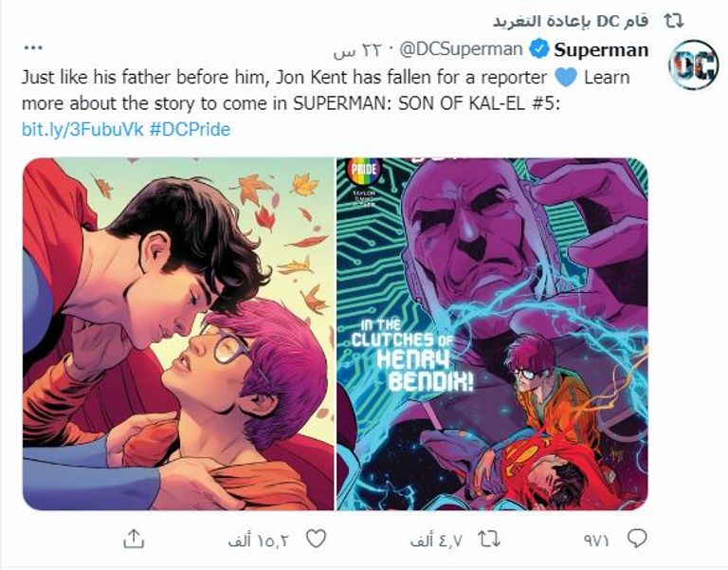728x570 pixels.
Task: Click the 971 replies count
Action: tap(595, 541)
